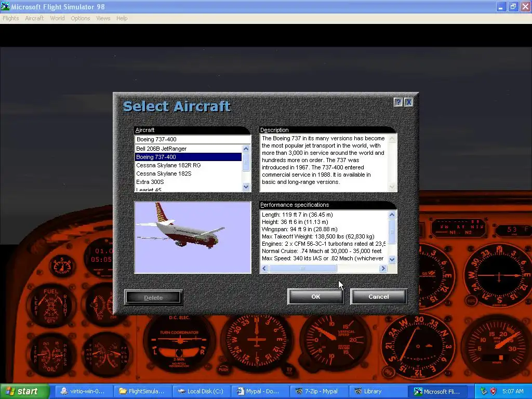Click the aircraft list scrollbar thumb
The width and height of the screenshot is (532, 399).
pyautogui.click(x=246, y=162)
